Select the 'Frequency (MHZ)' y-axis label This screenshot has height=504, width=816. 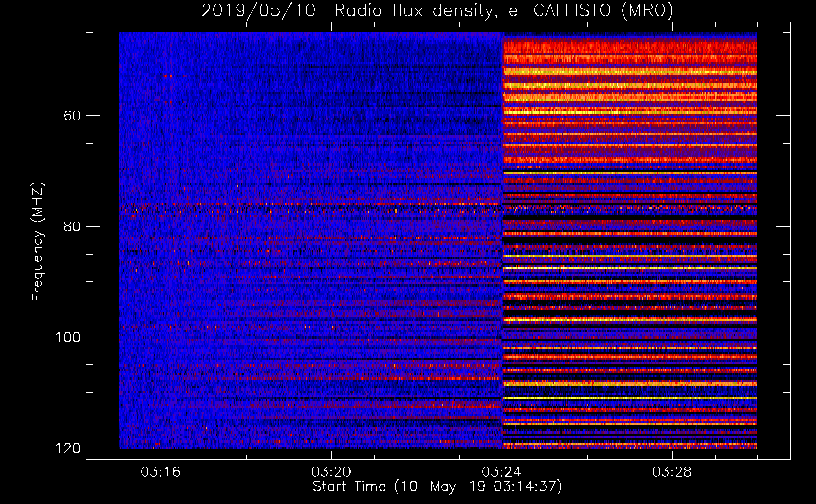(x=38, y=241)
